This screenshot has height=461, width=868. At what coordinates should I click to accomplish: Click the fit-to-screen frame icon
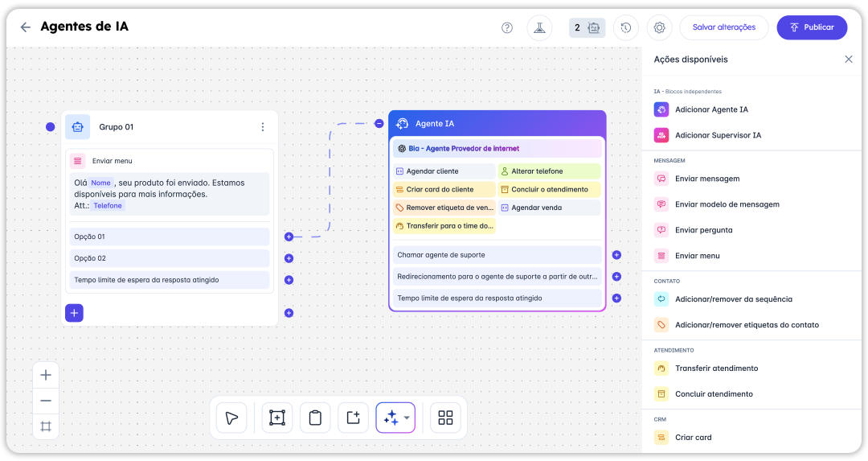coord(46,426)
